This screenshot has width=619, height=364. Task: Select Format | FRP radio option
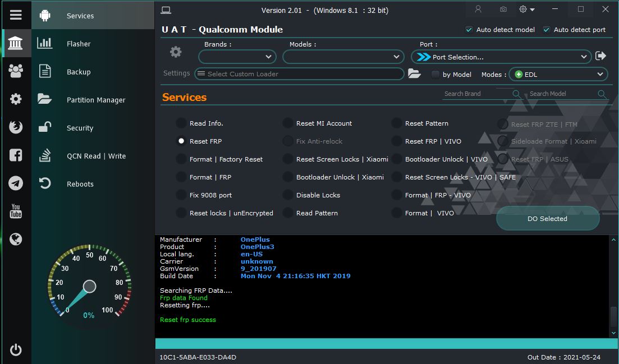pyautogui.click(x=181, y=177)
